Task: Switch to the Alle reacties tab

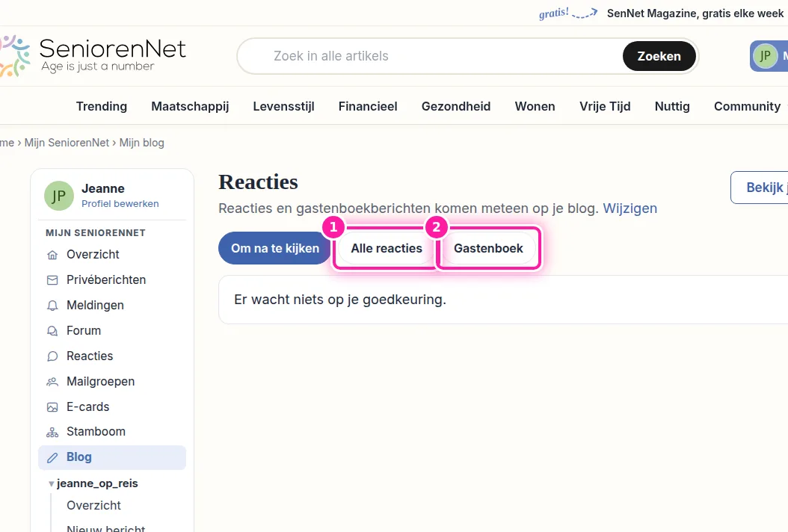Action: click(387, 248)
